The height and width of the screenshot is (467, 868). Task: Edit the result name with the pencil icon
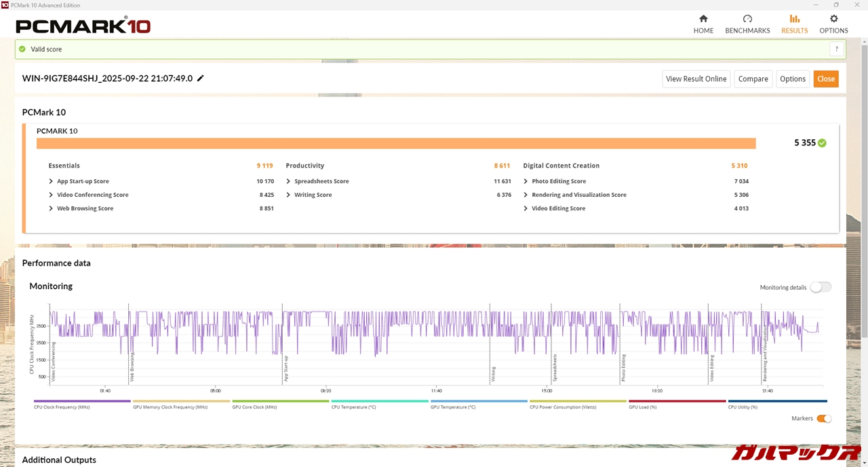tap(200, 78)
